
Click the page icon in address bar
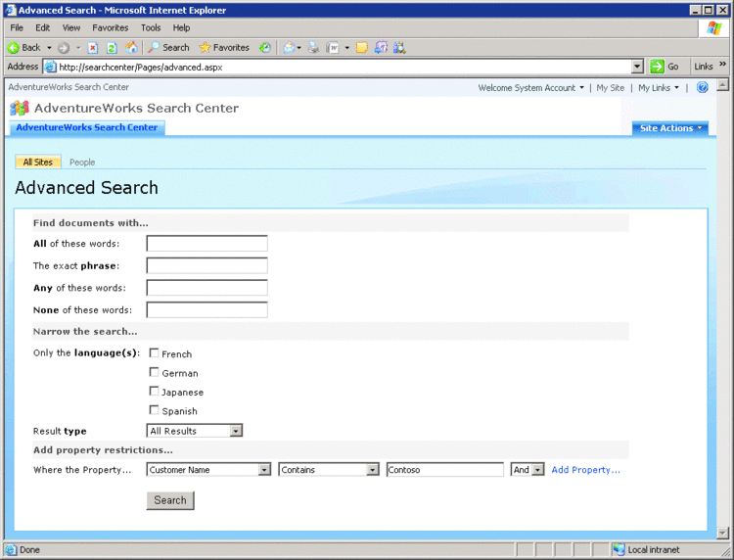pos(51,67)
